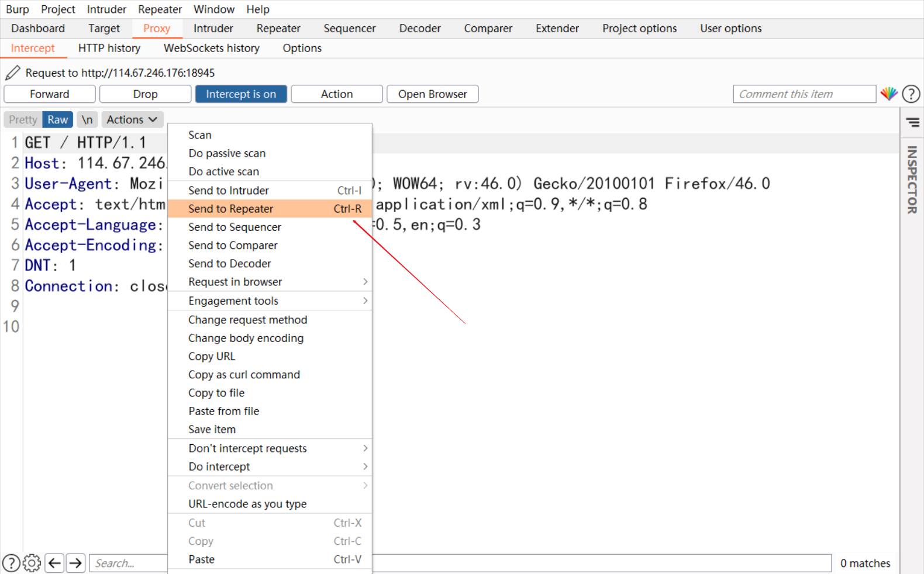Choose Copy to file
The height and width of the screenshot is (574, 924).
pyautogui.click(x=270, y=393)
